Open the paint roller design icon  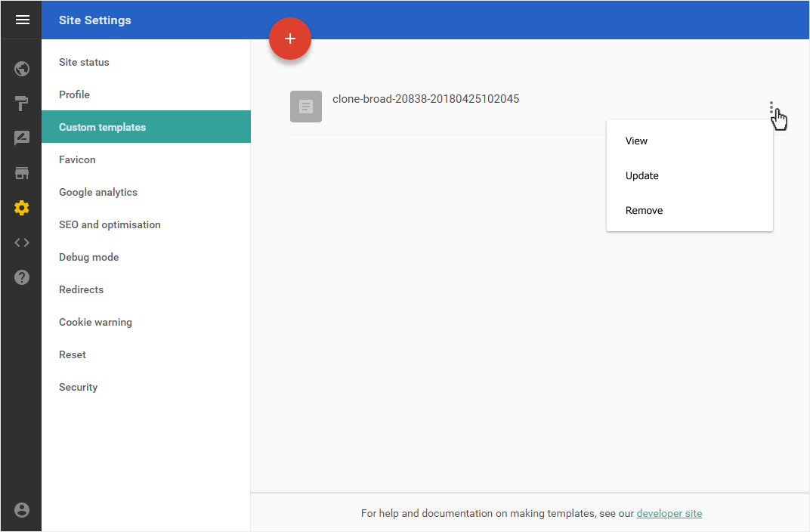[22, 104]
